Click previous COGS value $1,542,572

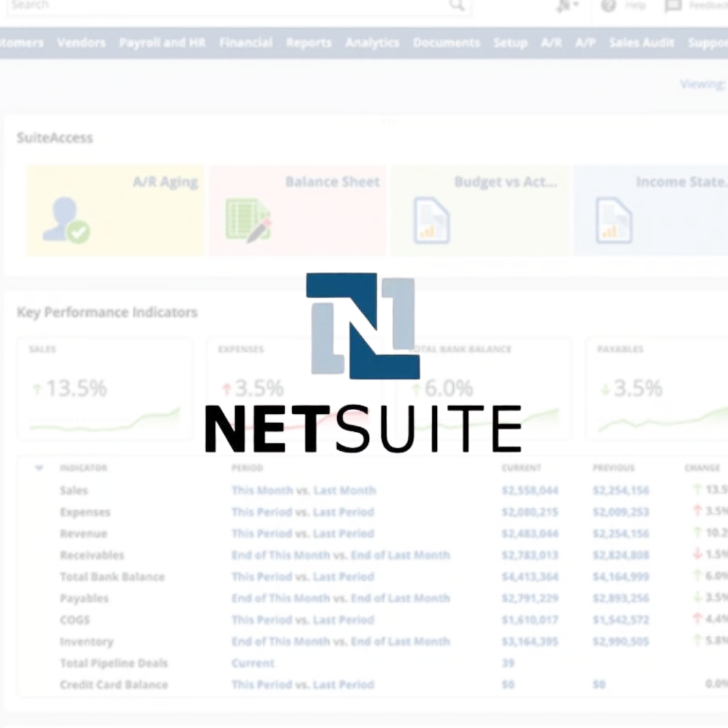coord(621,619)
